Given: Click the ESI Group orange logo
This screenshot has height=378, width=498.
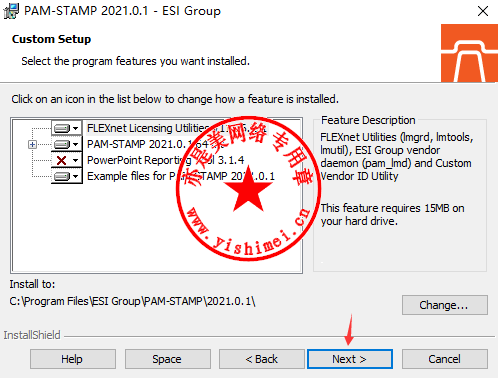Looking at the screenshot, I should tap(469, 53).
